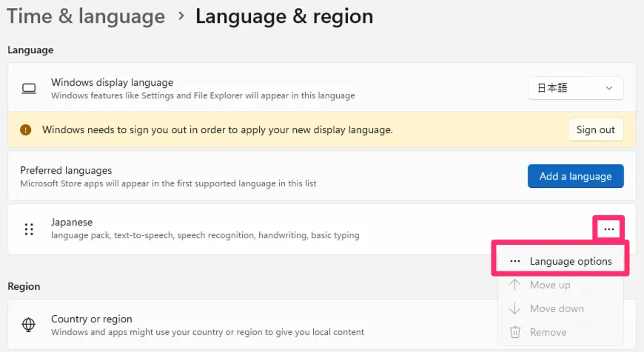Click the Japanese language name
Screen dimensions: 644x352
tap(72, 222)
